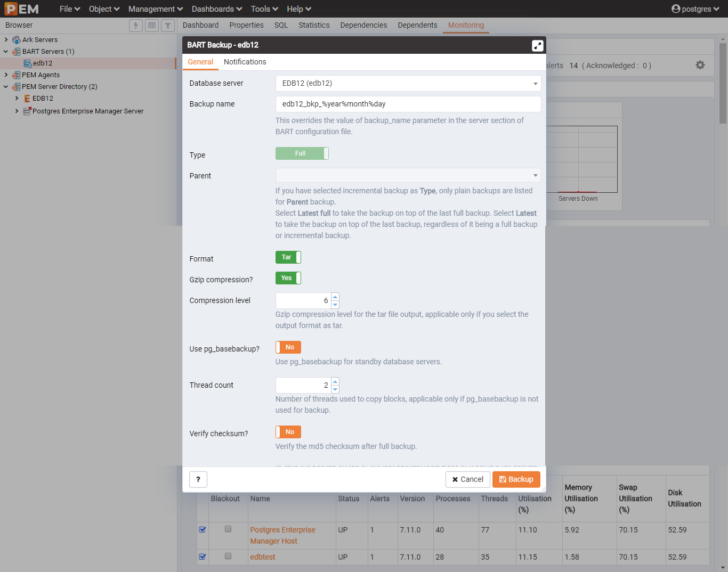Toggle first checkbox of edbtest row
728x572 pixels.
click(203, 557)
